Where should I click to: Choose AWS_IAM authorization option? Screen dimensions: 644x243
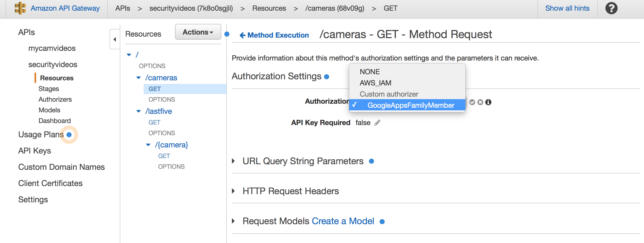(x=407, y=83)
